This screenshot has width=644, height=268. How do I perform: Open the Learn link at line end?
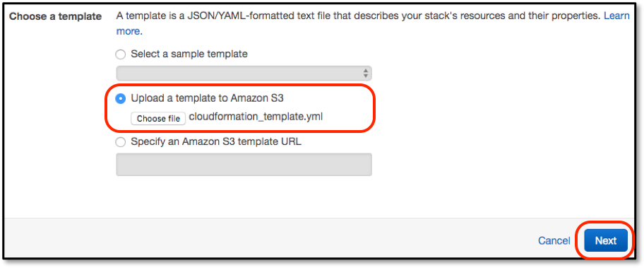[x=616, y=16]
